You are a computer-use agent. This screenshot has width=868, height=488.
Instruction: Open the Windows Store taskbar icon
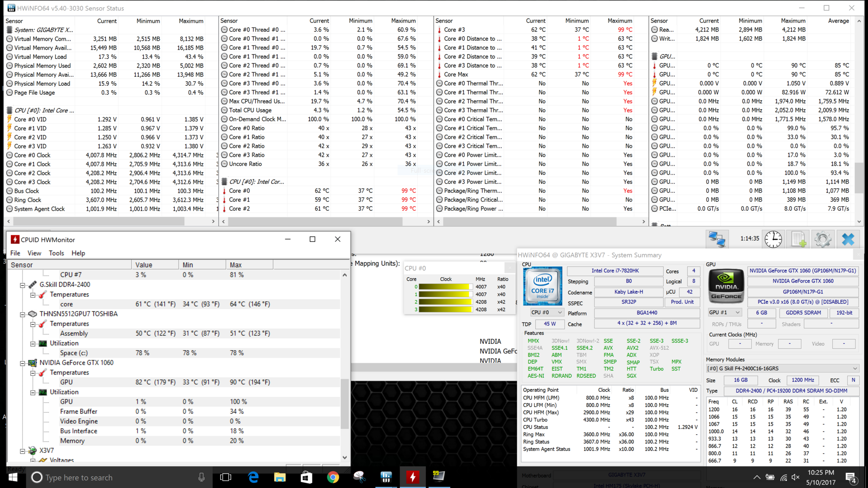[x=307, y=477]
